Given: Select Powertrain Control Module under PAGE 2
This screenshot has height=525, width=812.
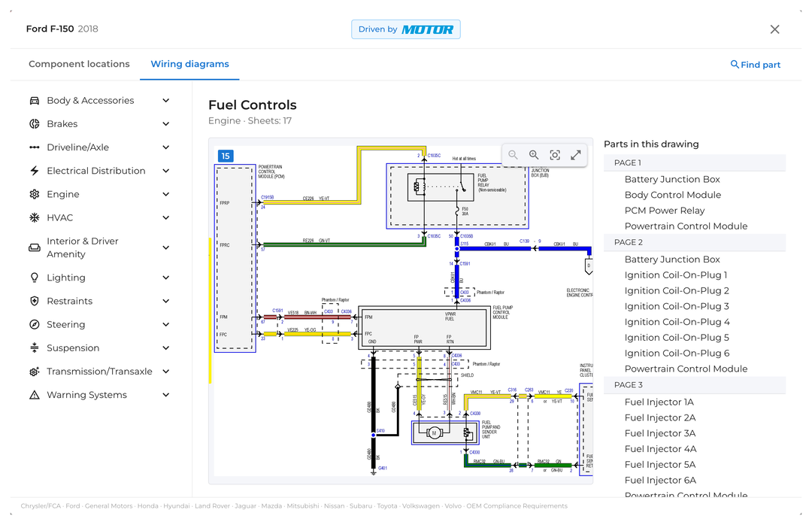Looking at the screenshot, I should 686,369.
